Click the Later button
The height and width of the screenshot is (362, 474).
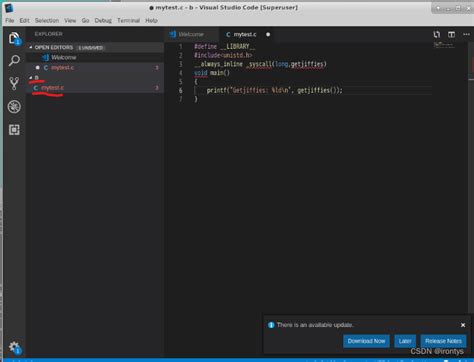[x=405, y=341]
